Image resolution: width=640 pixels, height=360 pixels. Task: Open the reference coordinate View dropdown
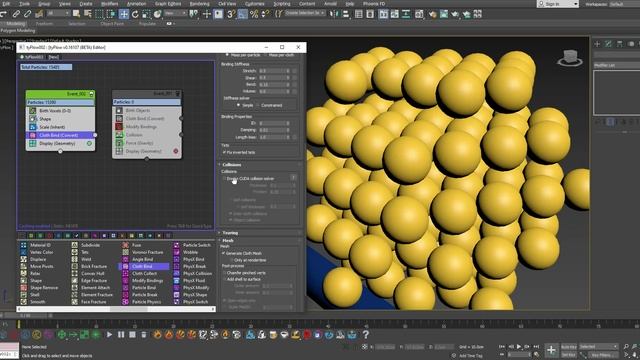click(x=175, y=14)
